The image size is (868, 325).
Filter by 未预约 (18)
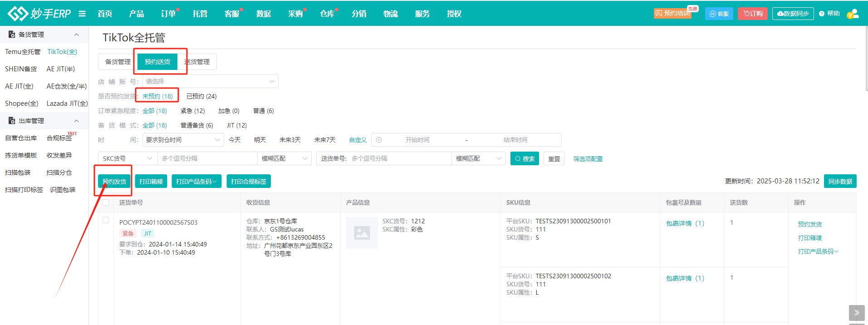157,96
